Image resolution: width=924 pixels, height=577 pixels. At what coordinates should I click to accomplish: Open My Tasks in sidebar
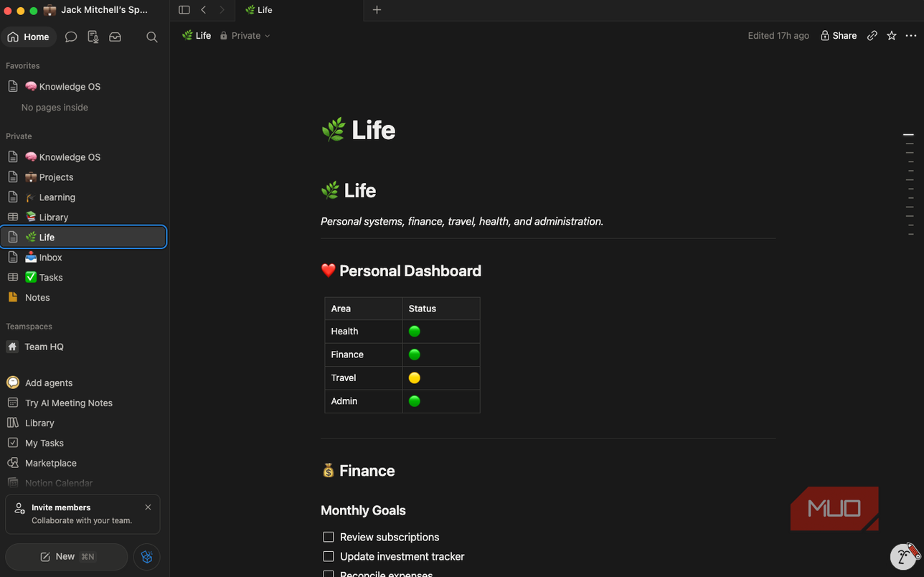pos(85,443)
